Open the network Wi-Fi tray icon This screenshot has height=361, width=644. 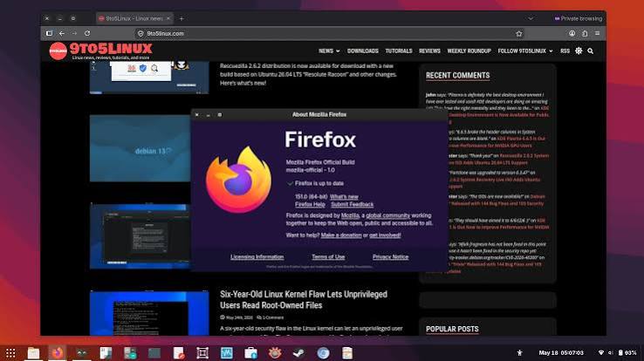click(x=601, y=353)
